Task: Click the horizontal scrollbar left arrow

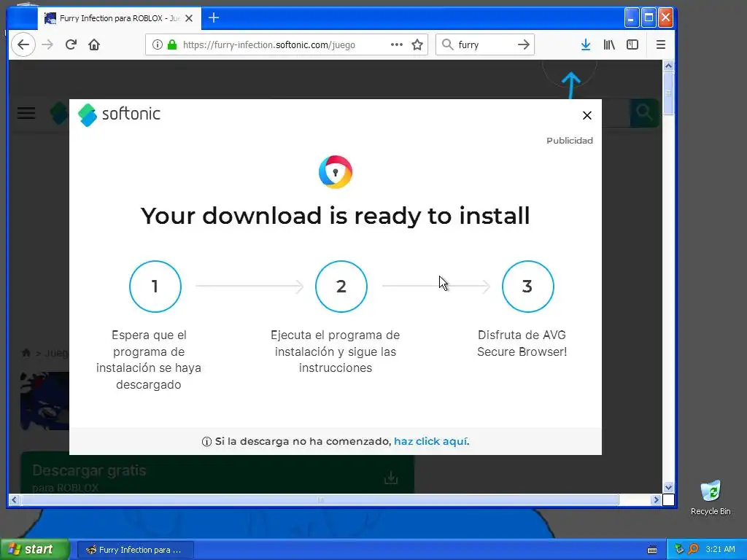Action: pos(14,499)
